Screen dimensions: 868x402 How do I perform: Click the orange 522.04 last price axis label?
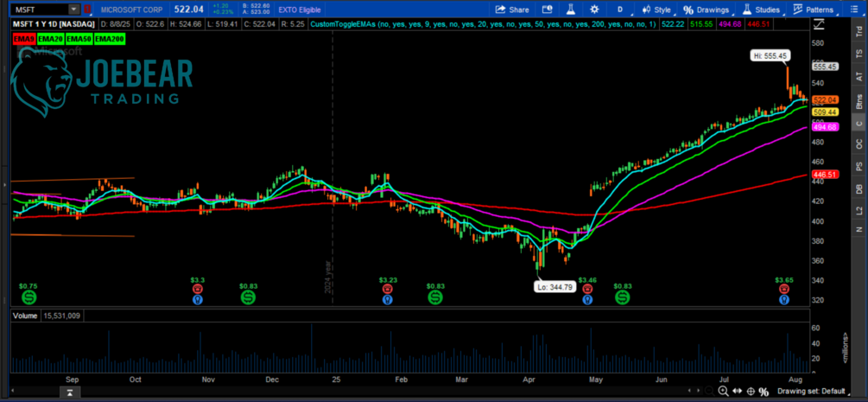[x=826, y=99]
